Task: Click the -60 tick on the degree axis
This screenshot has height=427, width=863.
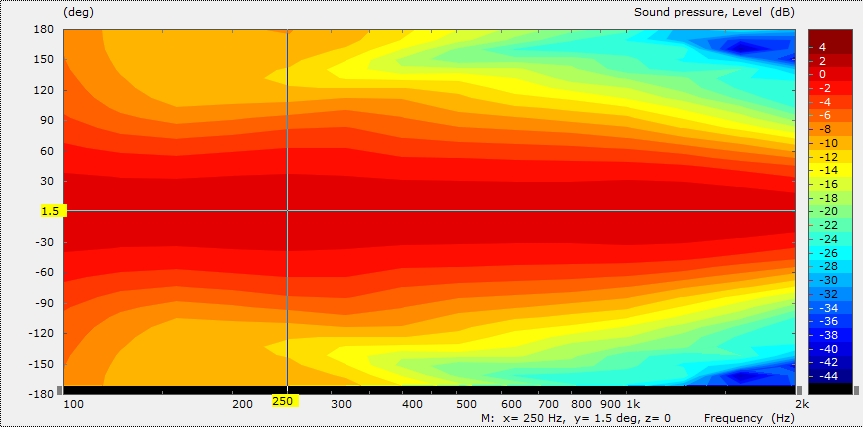Action: (47, 272)
